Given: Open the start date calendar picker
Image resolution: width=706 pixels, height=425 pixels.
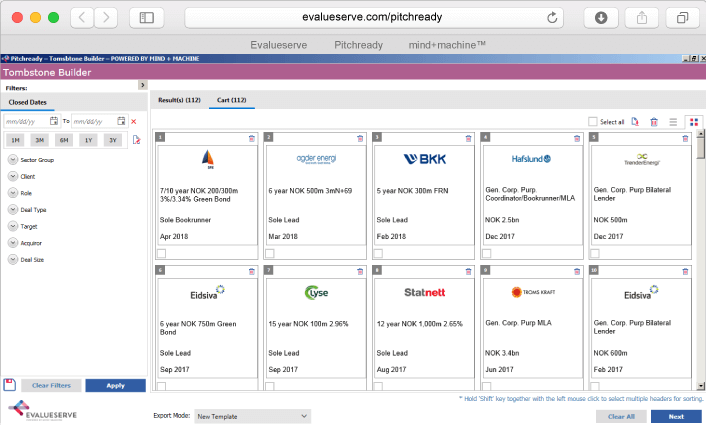Looking at the screenshot, I should click(x=54, y=121).
